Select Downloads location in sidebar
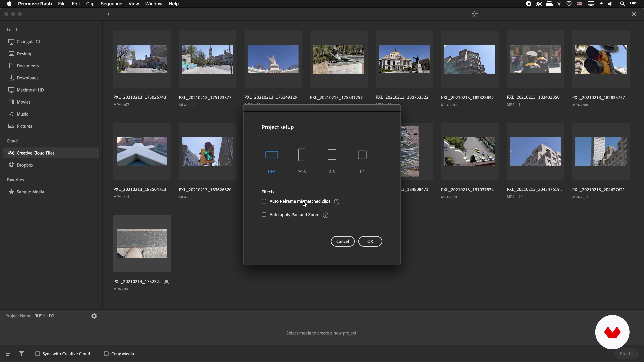 click(x=51, y=78)
